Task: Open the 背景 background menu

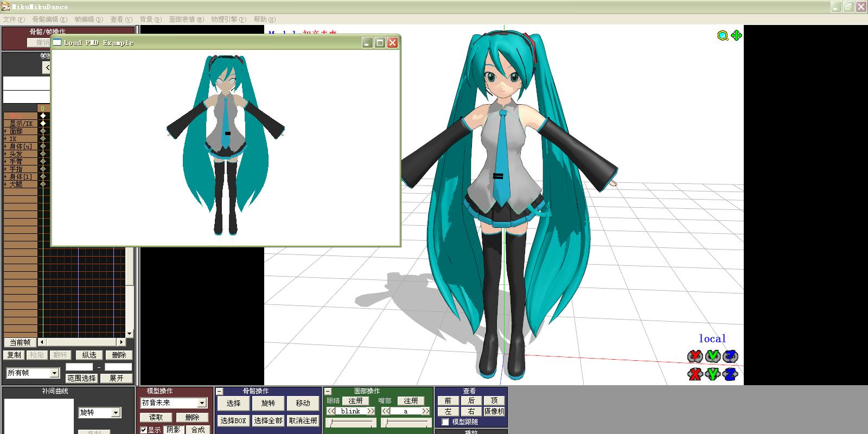Action: click(x=151, y=19)
